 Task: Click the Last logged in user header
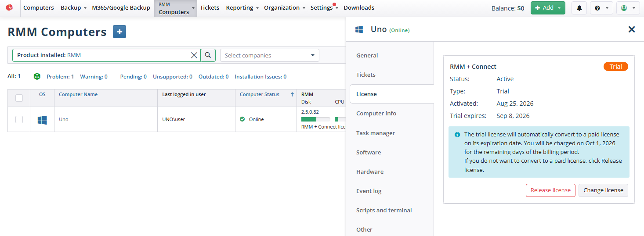pyautogui.click(x=184, y=94)
